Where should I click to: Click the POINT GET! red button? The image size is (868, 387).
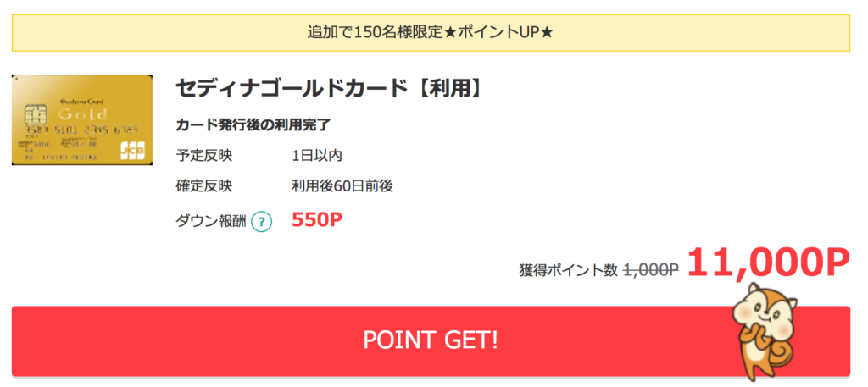[431, 341]
